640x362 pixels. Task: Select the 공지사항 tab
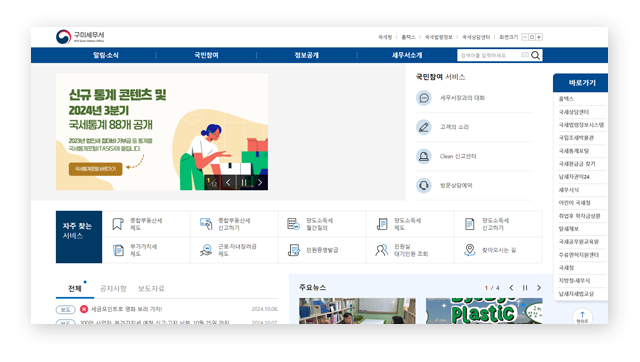point(113,289)
